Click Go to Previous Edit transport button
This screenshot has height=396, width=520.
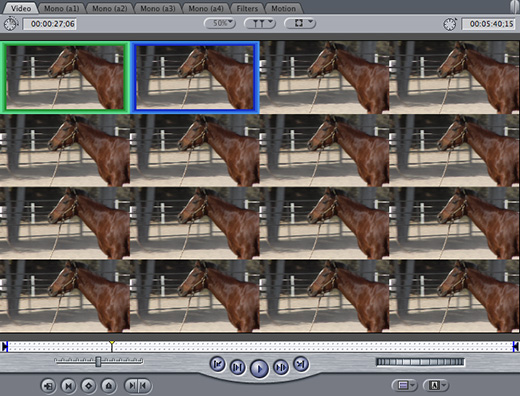(x=218, y=364)
